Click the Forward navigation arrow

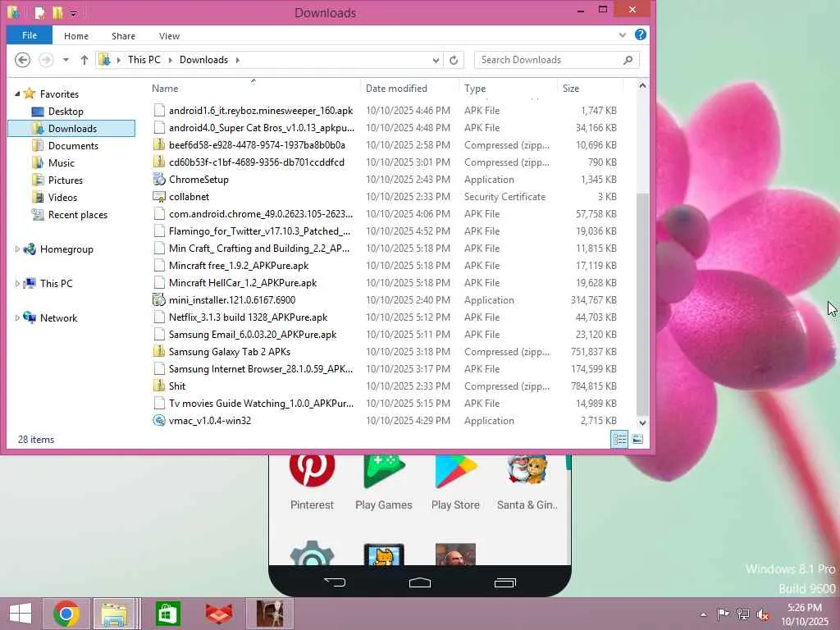46,60
